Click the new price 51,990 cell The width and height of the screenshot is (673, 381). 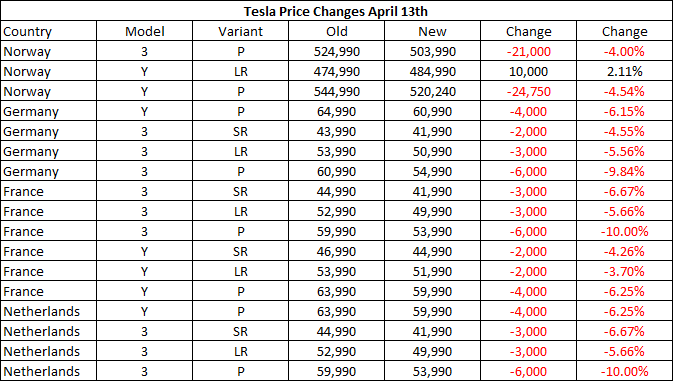(432, 271)
